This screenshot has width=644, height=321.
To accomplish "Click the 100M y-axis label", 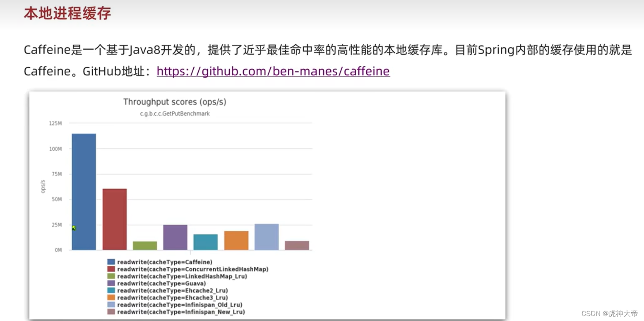I will tap(55, 149).
